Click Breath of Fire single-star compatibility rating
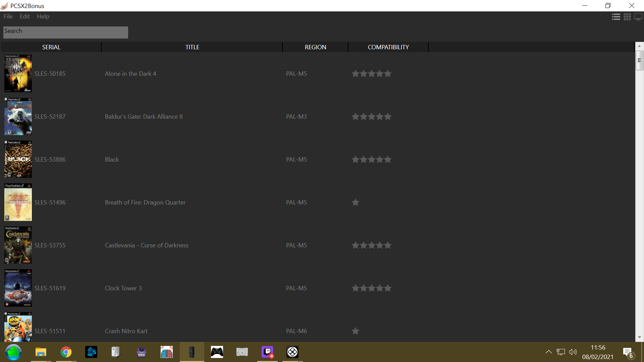The height and width of the screenshot is (362, 644). (x=356, y=202)
